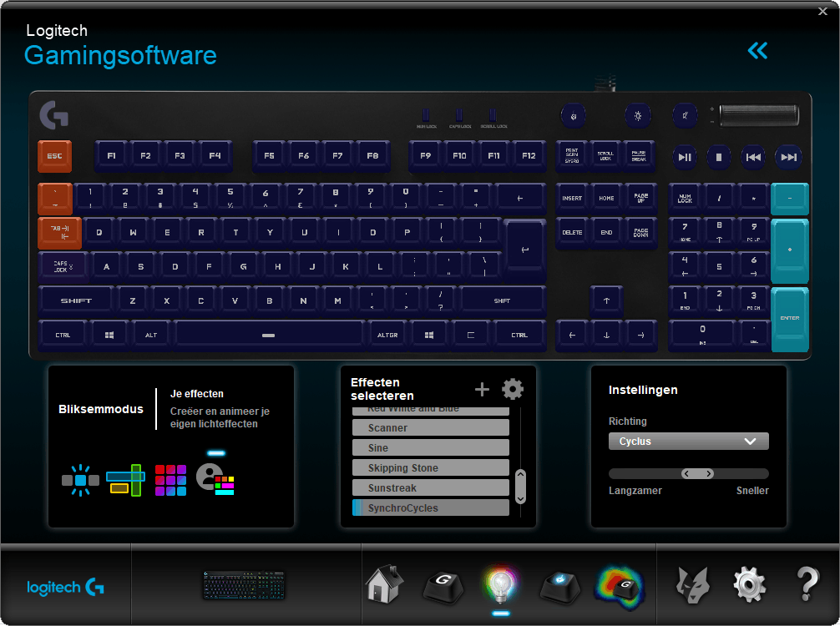840x626 pixels.
Task: Select the spacebar key
Action: click(x=269, y=336)
